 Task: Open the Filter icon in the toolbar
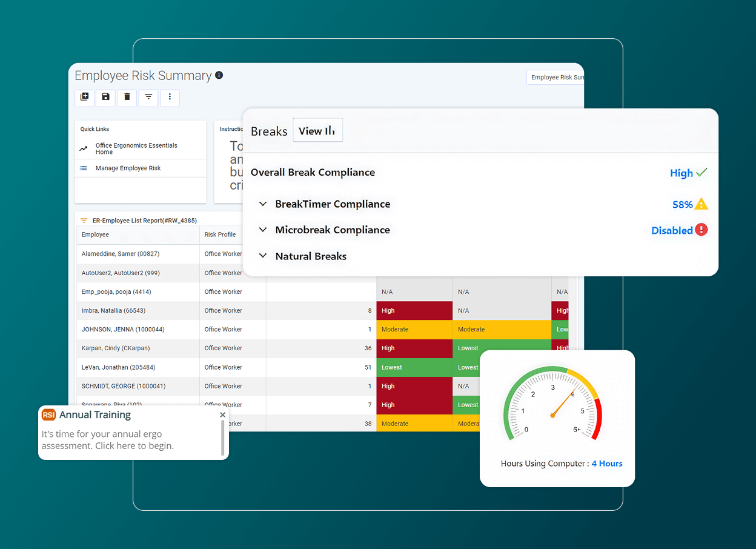tap(148, 98)
